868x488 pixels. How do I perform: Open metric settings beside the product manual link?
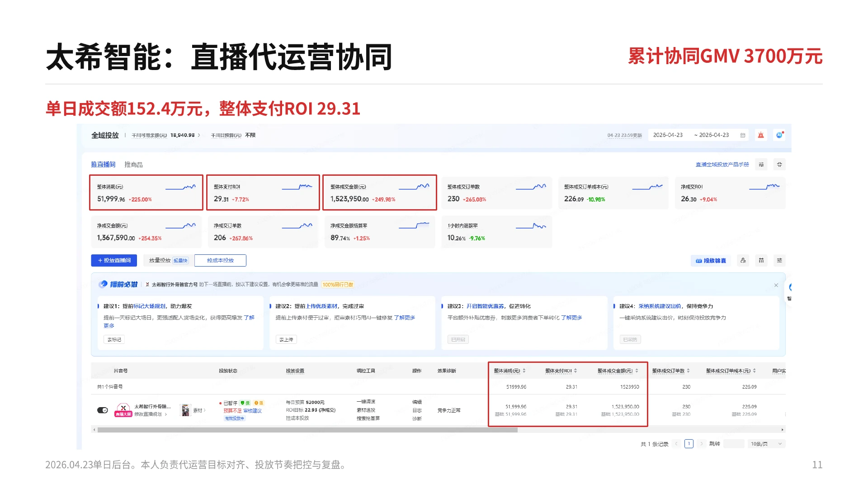[x=761, y=164]
